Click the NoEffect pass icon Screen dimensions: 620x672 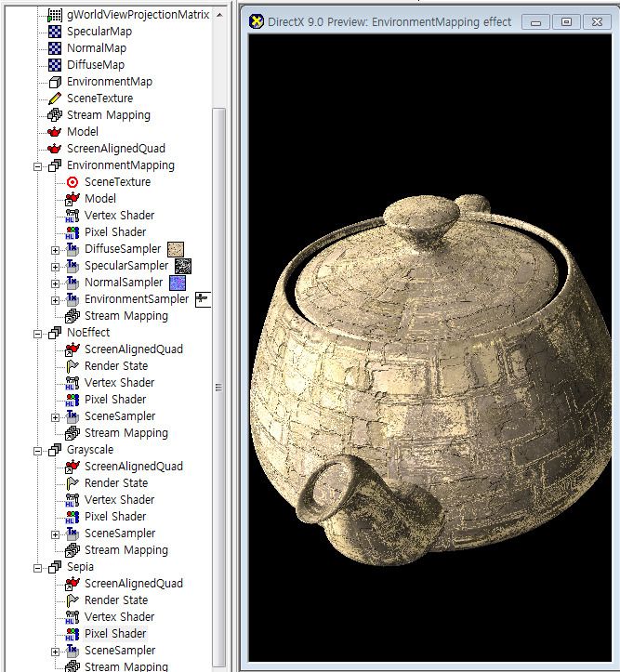55,333
